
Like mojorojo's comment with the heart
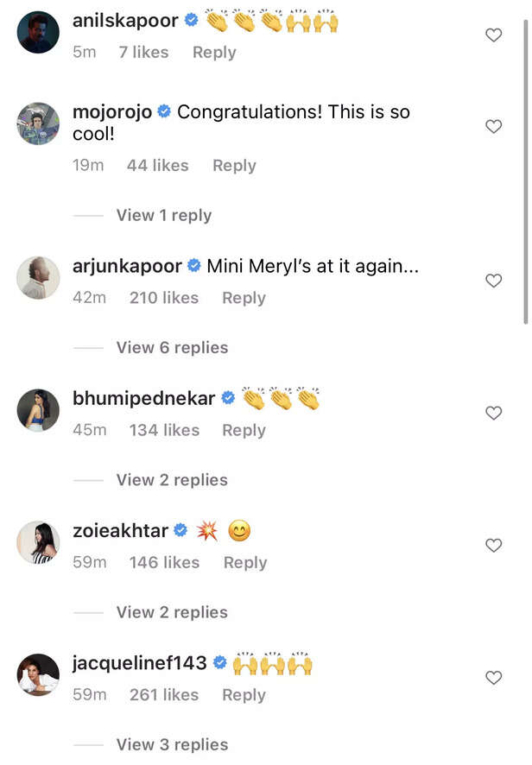[x=493, y=127]
